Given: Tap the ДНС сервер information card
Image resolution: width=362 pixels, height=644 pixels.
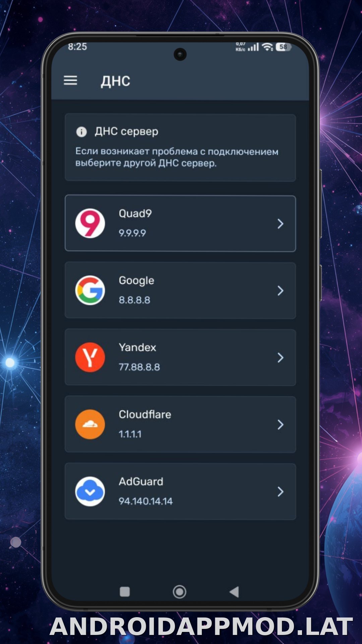Looking at the screenshot, I should pyautogui.click(x=180, y=148).
